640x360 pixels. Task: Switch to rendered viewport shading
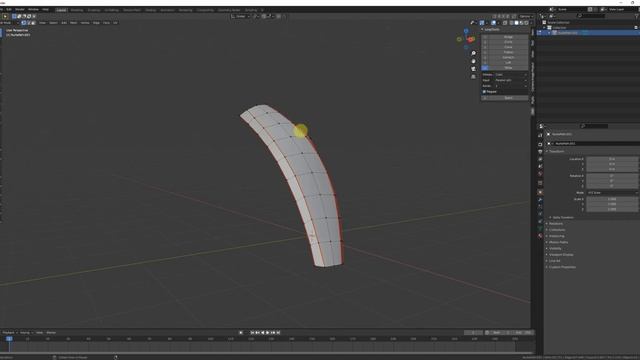(x=526, y=23)
